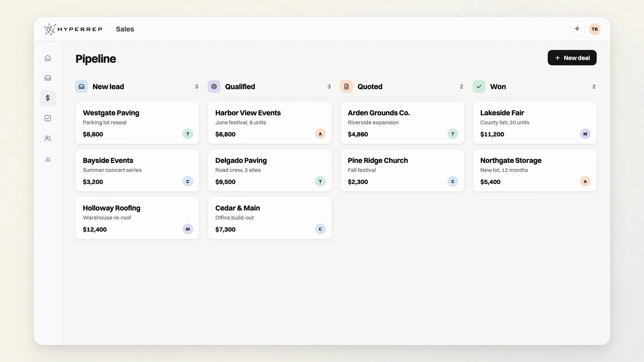Click the M avatar on Lakeside Fair card

tap(585, 134)
